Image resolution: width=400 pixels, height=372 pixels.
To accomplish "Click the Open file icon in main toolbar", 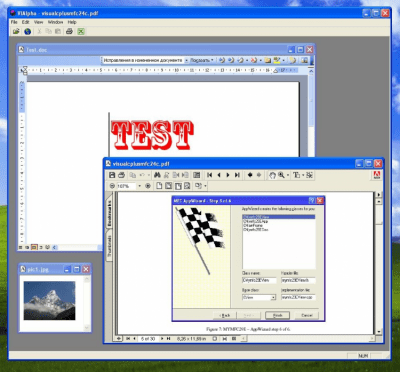I will tap(16, 31).
